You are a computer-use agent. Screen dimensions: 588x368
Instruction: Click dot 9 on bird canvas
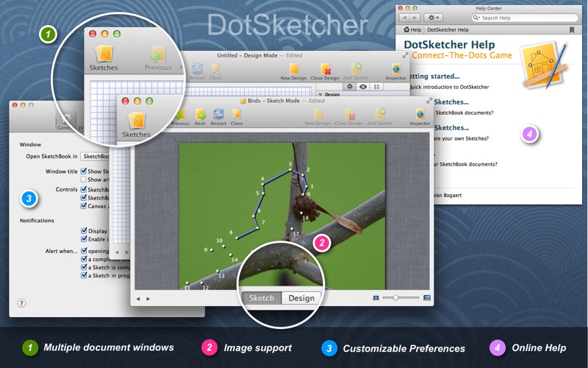[x=212, y=250]
